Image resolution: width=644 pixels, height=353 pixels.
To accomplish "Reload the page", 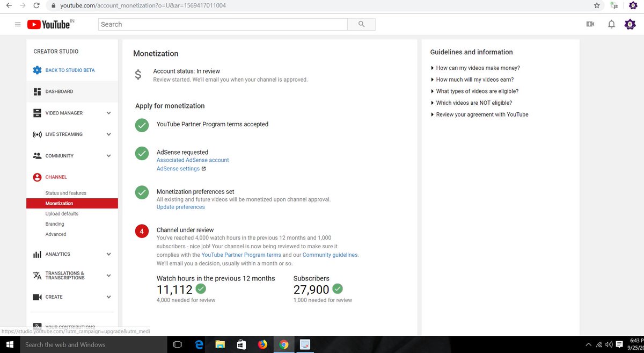I will pos(36,5).
